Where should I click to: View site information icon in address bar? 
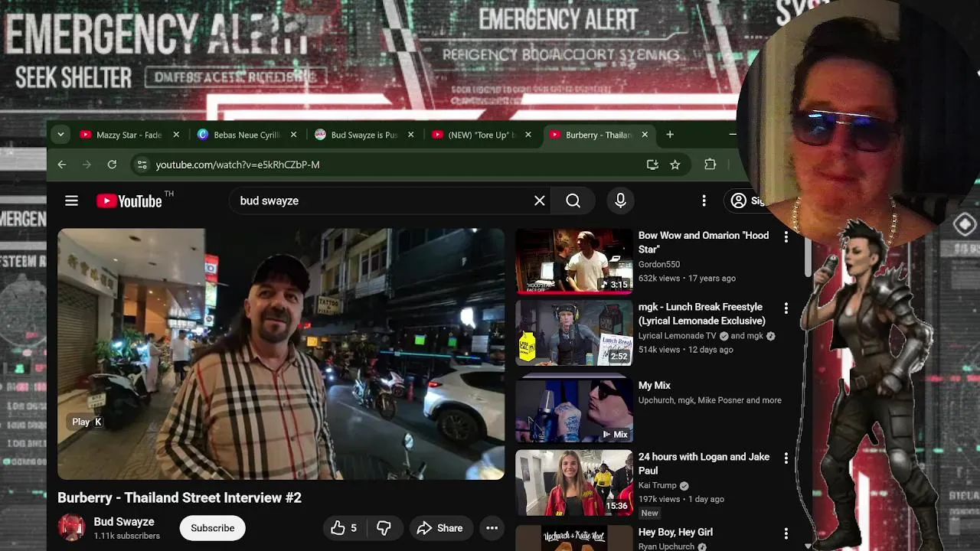[x=141, y=165]
